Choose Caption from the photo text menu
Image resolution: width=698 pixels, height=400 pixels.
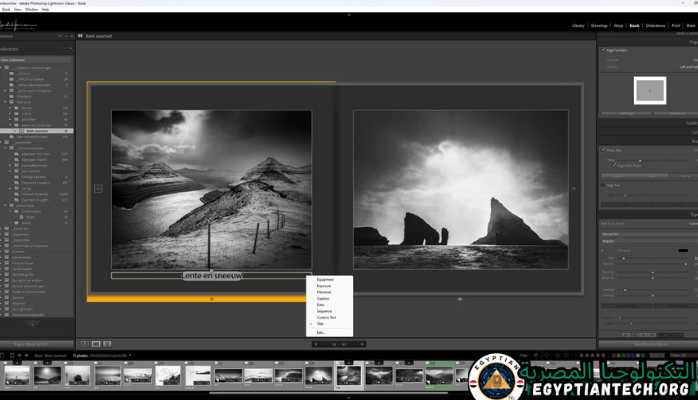(324, 298)
